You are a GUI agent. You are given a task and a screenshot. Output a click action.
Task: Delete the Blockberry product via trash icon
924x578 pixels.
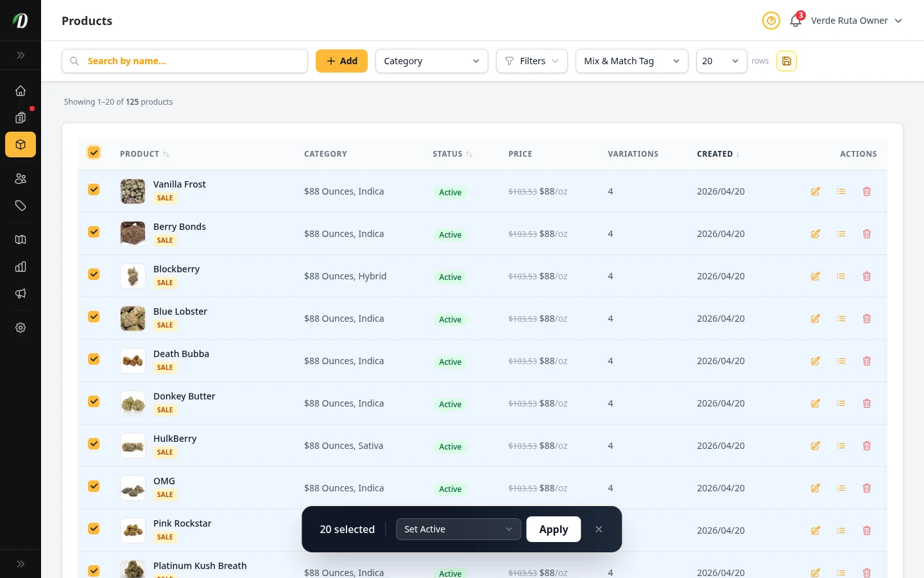pyautogui.click(x=866, y=276)
